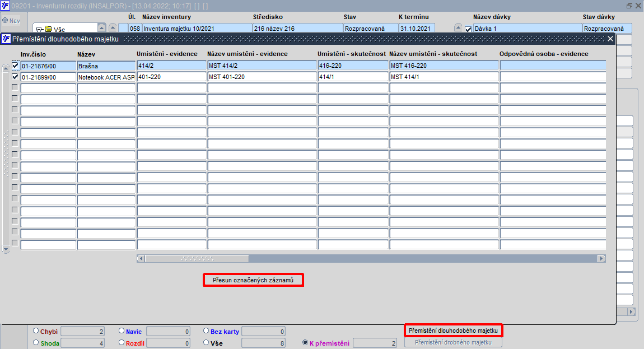The height and width of the screenshot is (349, 644).
Task: Click the table record scroll-down arrow
Action: coord(6,249)
